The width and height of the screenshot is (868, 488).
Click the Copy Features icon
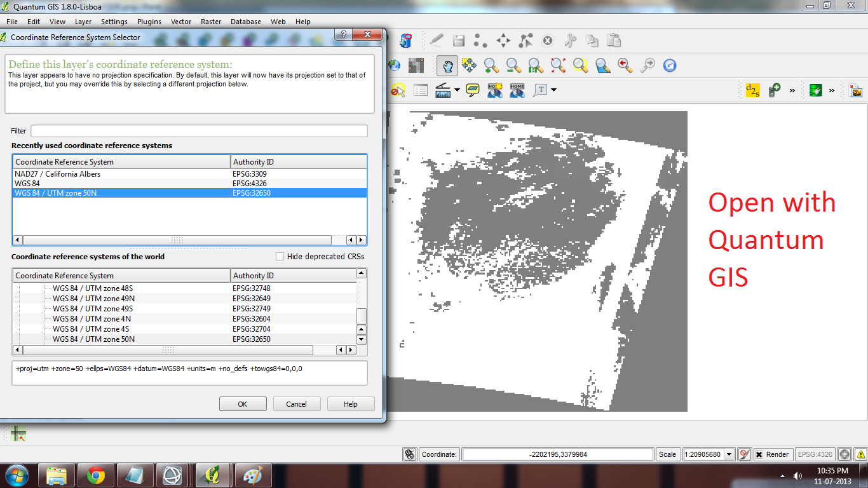point(592,41)
